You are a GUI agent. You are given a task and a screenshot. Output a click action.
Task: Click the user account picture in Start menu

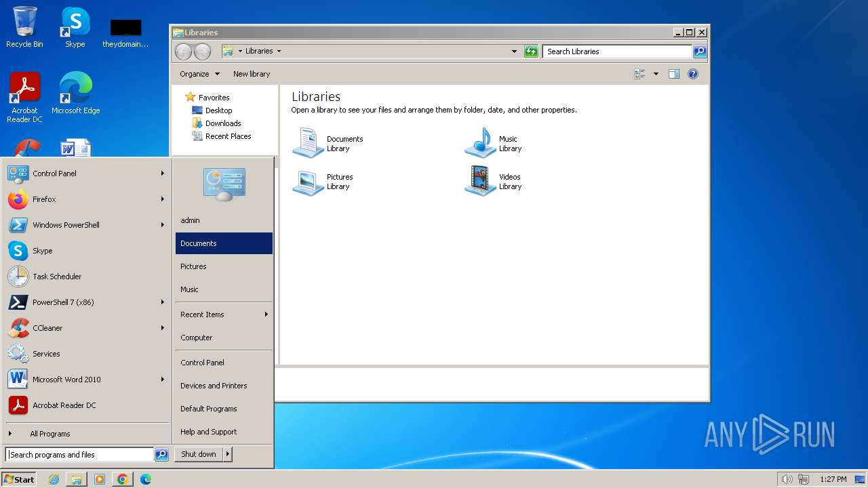point(224,184)
